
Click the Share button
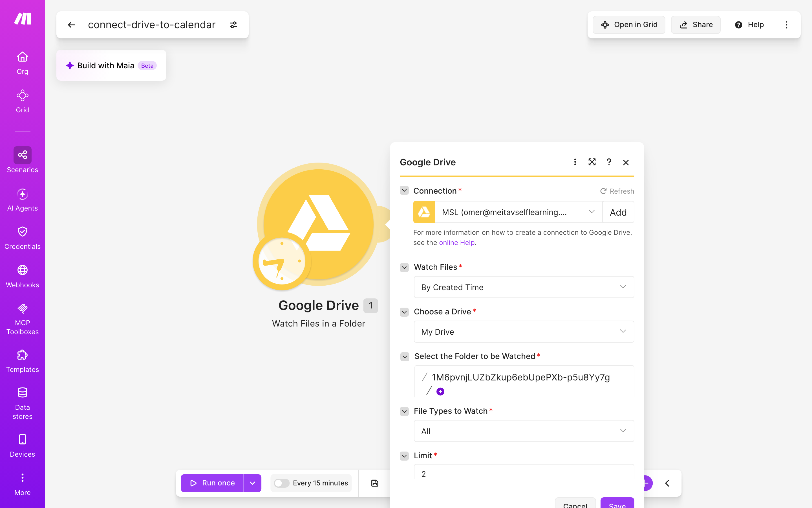[x=696, y=25]
